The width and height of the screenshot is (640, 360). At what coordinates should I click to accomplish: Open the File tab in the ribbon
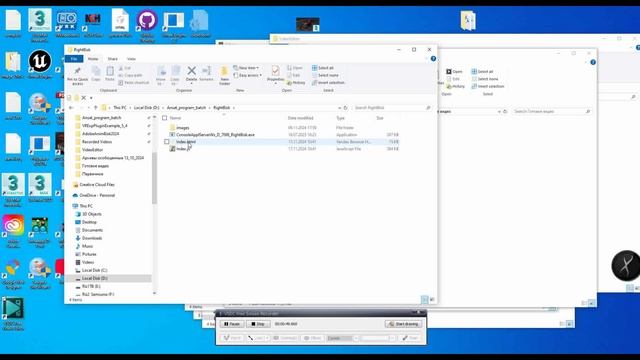pyautogui.click(x=74, y=59)
